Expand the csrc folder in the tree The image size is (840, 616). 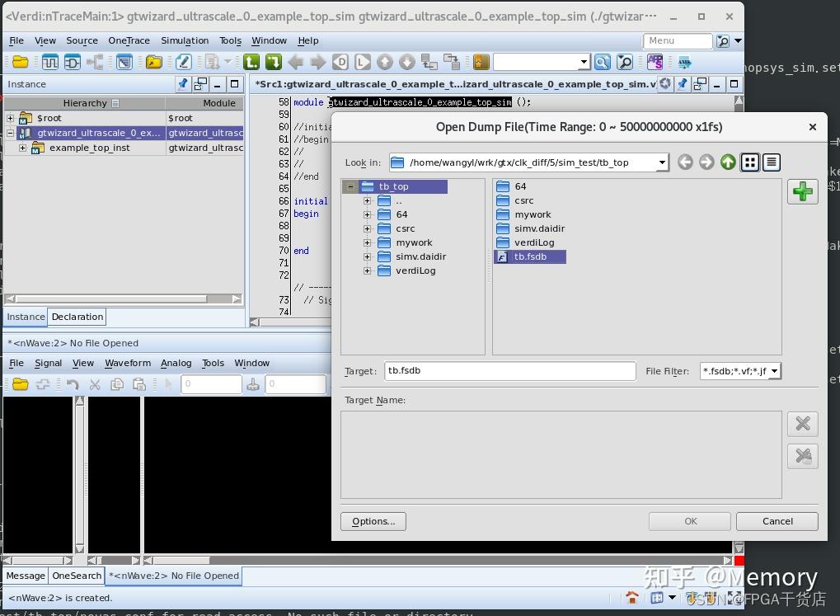pyautogui.click(x=367, y=228)
